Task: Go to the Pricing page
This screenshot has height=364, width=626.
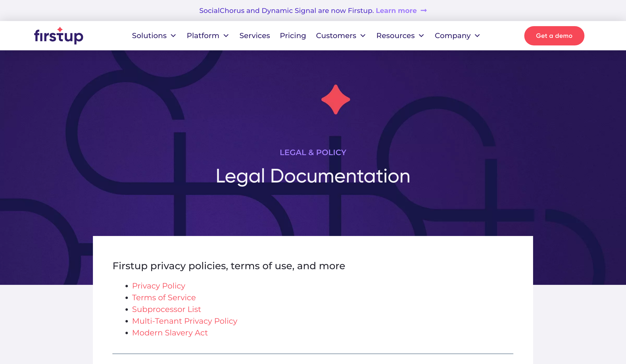Action: click(293, 36)
